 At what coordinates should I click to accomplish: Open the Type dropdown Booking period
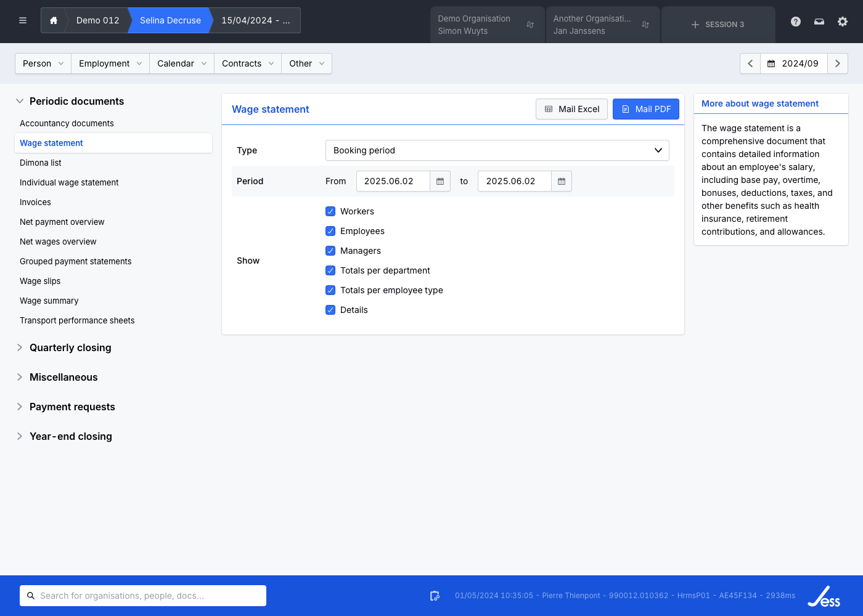click(497, 150)
